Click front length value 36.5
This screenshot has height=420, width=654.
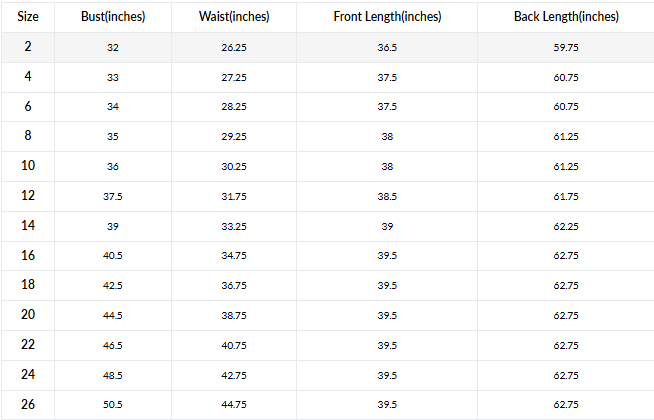coord(387,47)
